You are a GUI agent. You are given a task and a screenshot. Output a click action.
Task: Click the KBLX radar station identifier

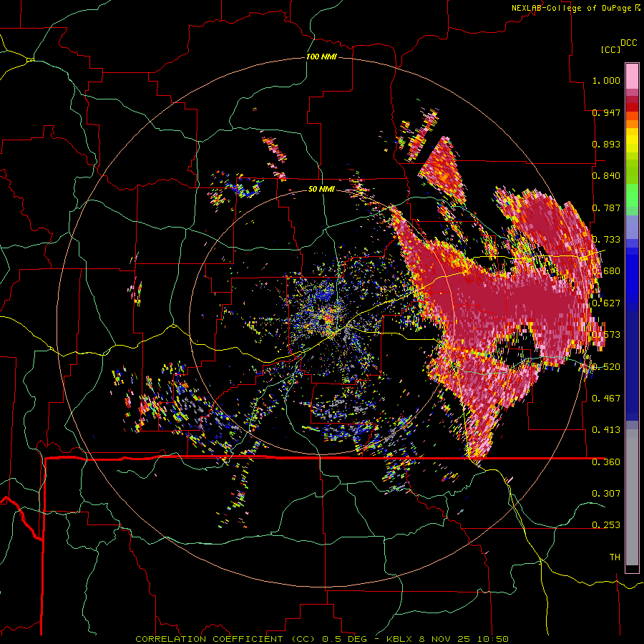click(x=399, y=639)
